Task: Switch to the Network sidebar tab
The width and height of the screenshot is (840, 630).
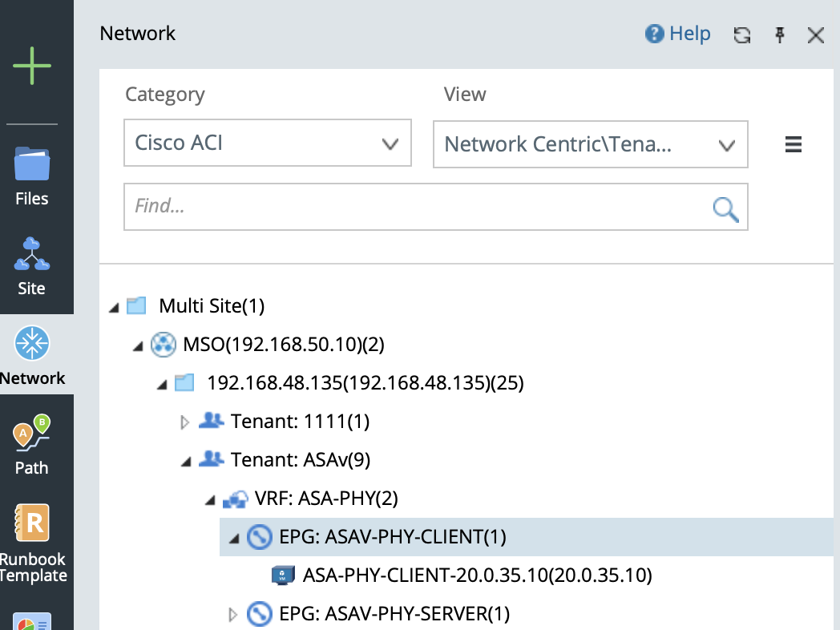Action: coord(32,354)
